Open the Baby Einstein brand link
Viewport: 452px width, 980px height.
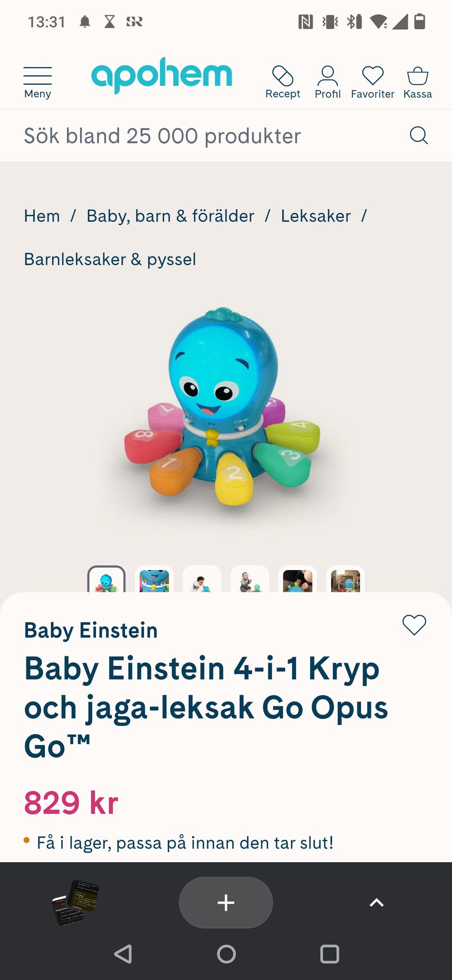91,630
